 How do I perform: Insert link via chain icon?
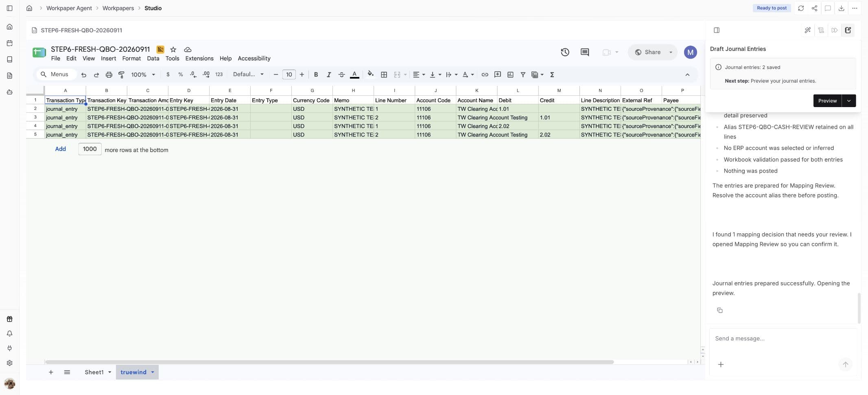pyautogui.click(x=485, y=75)
